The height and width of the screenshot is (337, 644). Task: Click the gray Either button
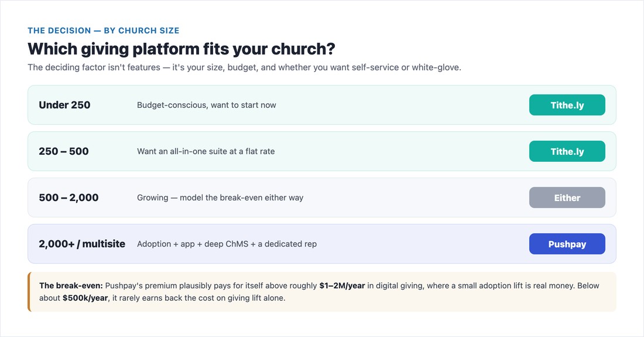point(567,198)
